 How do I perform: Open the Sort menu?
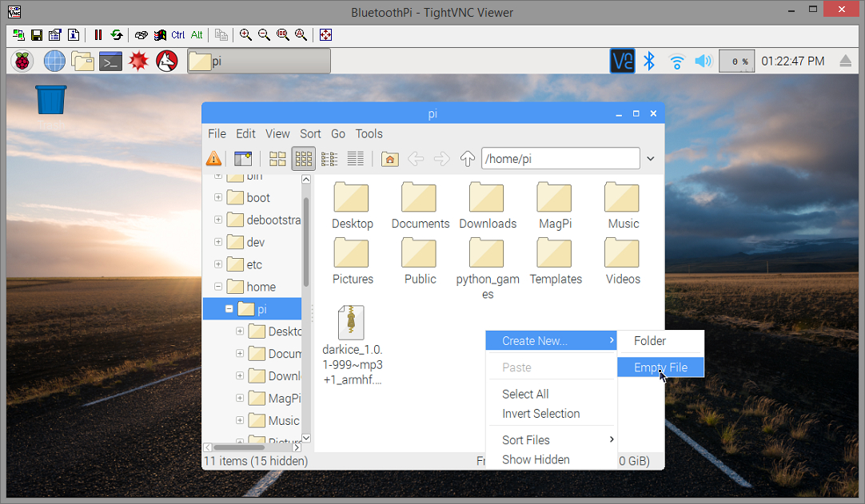point(310,133)
